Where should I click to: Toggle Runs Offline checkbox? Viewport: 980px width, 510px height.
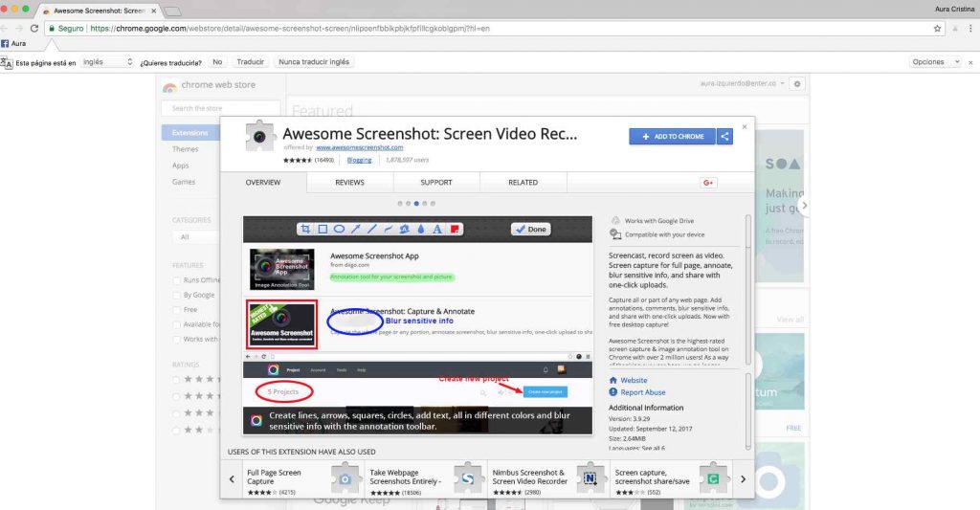(x=176, y=280)
